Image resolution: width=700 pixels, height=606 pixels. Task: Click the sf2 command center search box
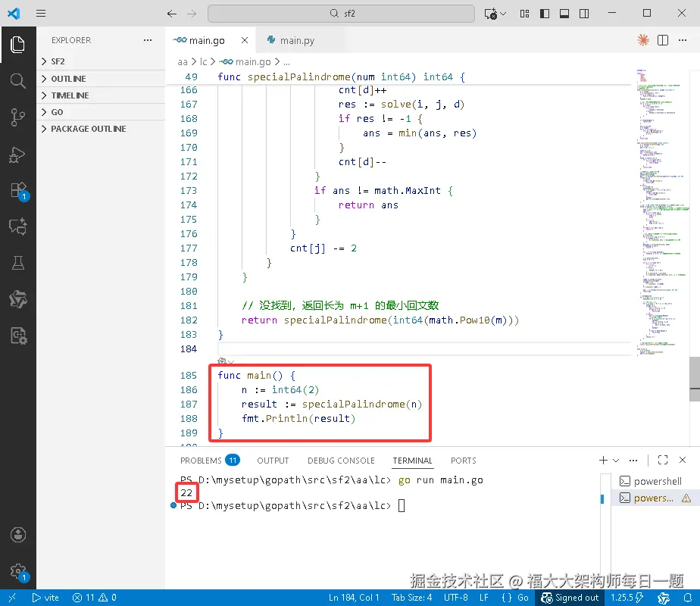341,14
